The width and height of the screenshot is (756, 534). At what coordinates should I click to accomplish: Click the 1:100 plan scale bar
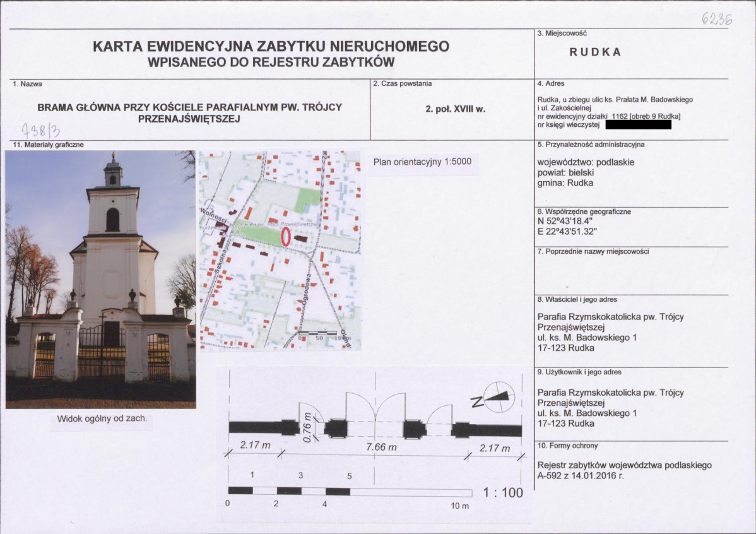coord(350,492)
